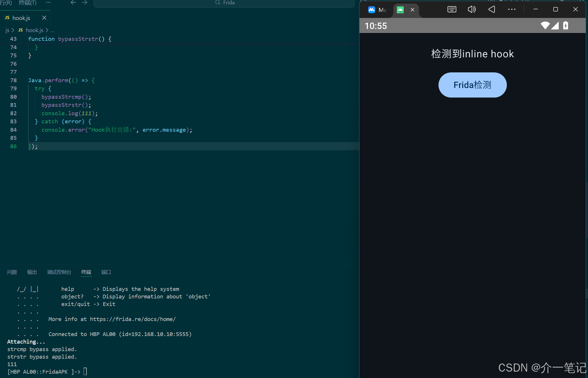Close the Android app tab in emulator
Viewport: 588px width, 378px height.
pyautogui.click(x=412, y=10)
